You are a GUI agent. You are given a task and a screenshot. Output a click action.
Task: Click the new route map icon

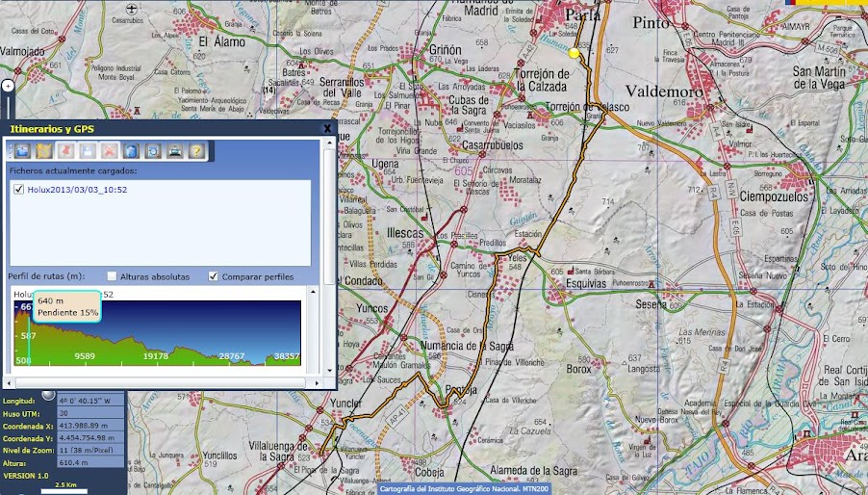(44, 150)
